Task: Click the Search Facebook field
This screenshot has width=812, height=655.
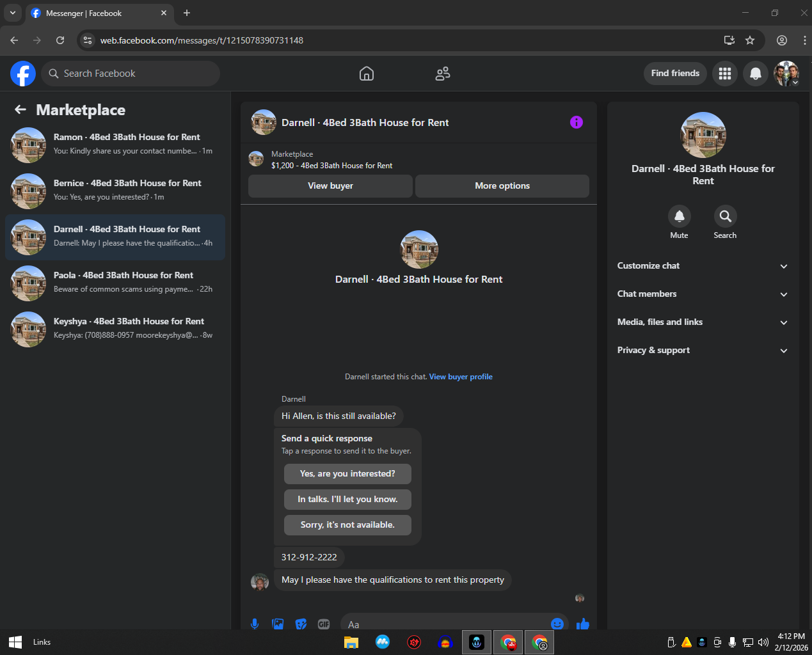Action: 131,74
